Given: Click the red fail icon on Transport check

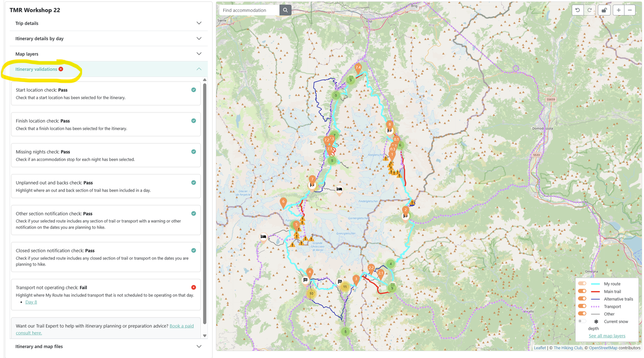Looking at the screenshot, I should click(x=194, y=288).
